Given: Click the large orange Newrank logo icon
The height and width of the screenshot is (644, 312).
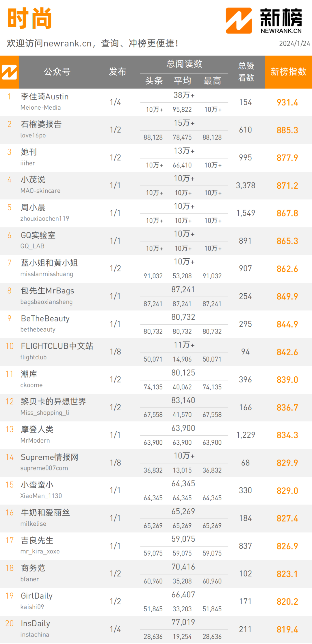Looking at the screenshot, I should [x=239, y=21].
